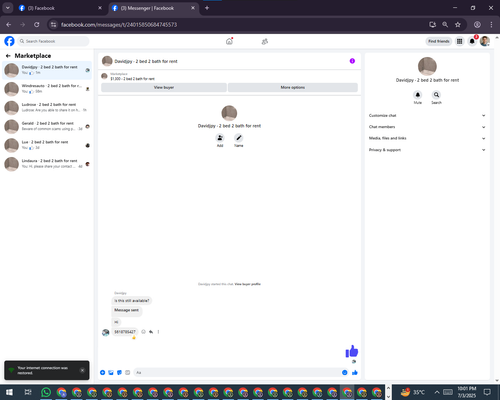
Task: Dismiss the internet connection restored notice
Action: coord(82,370)
